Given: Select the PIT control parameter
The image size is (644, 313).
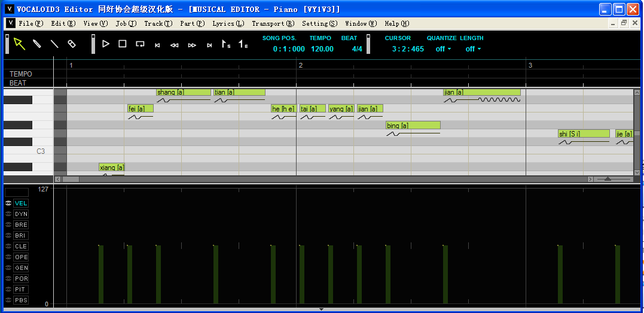Looking at the screenshot, I should click(x=21, y=289).
